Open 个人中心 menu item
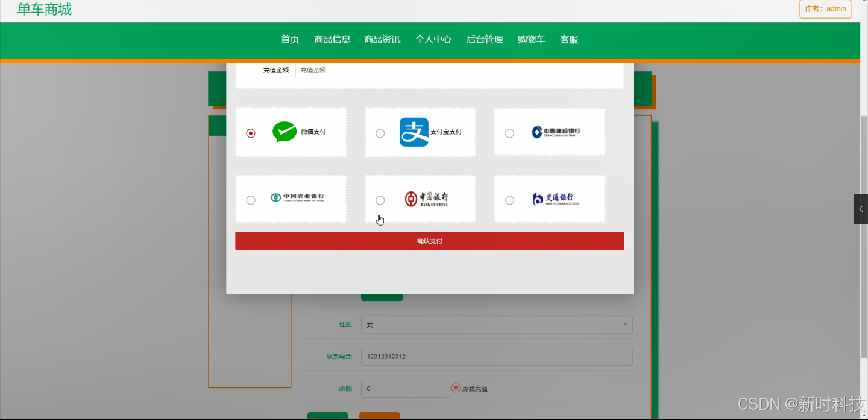This screenshot has width=868, height=420. pos(433,39)
